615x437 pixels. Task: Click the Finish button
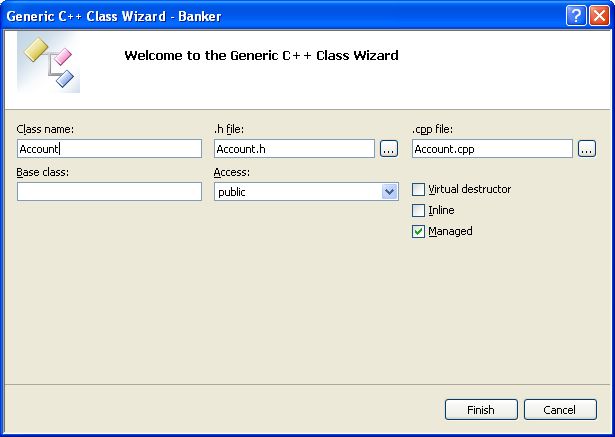tap(481, 410)
